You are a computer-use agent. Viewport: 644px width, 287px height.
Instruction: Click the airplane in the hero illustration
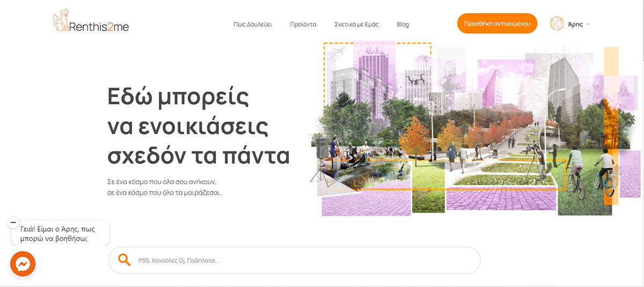[338, 53]
